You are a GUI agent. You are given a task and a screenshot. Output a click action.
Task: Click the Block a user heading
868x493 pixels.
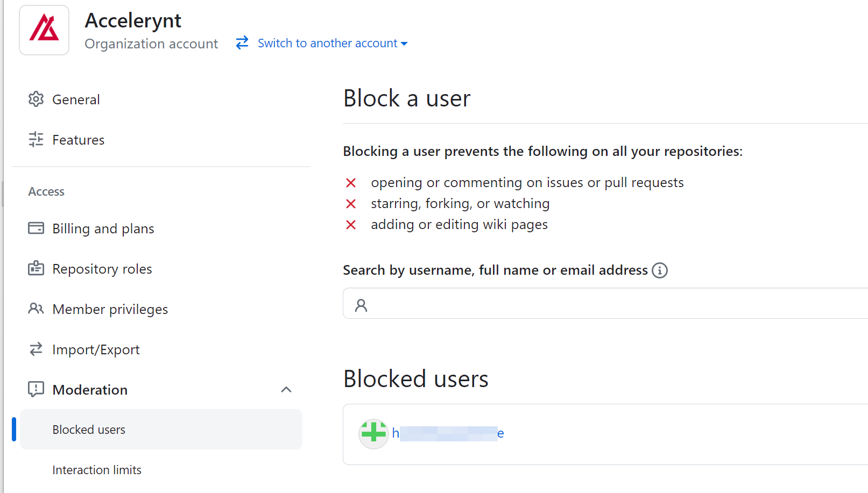(x=407, y=98)
